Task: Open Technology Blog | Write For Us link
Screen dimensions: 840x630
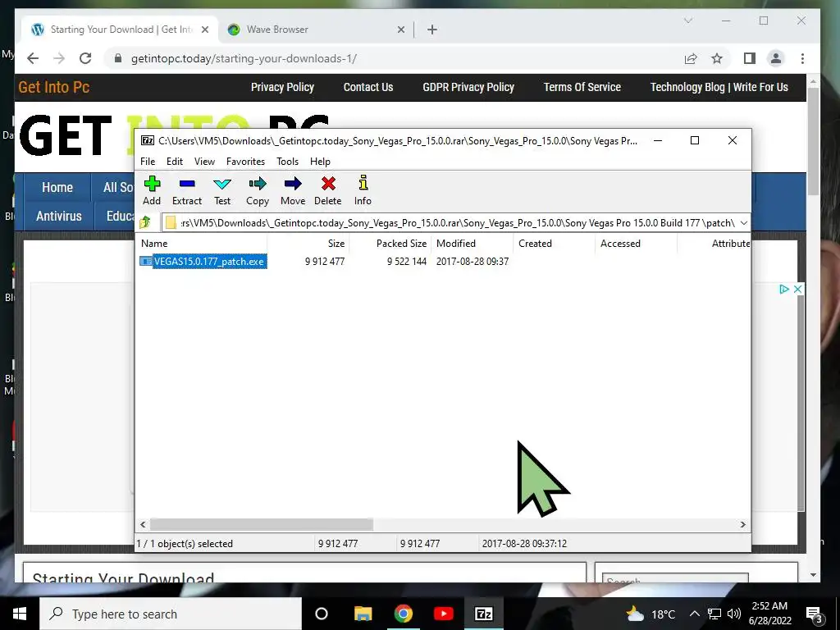Action: tap(719, 87)
